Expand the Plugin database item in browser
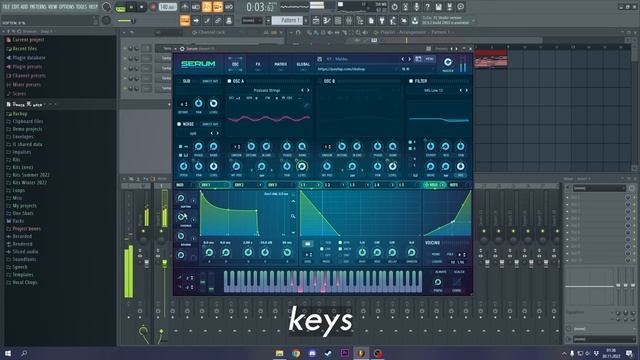Screen dimensions: 640x360 29,58
